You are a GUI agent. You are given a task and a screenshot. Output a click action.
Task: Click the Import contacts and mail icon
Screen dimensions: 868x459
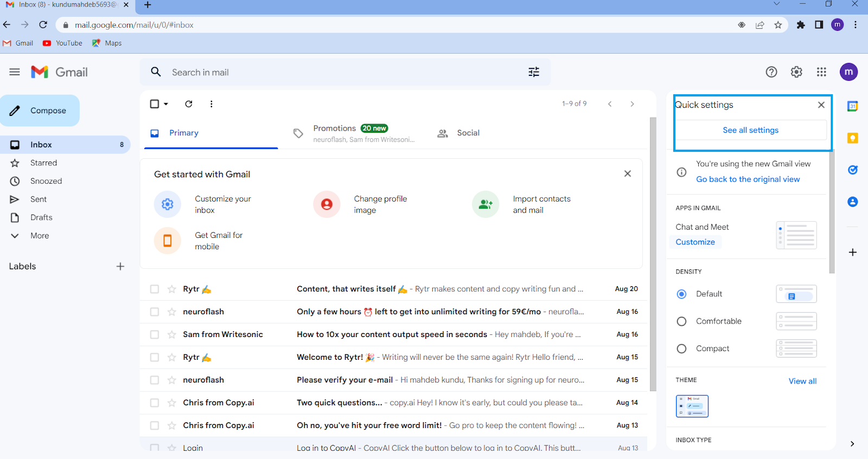[486, 204]
